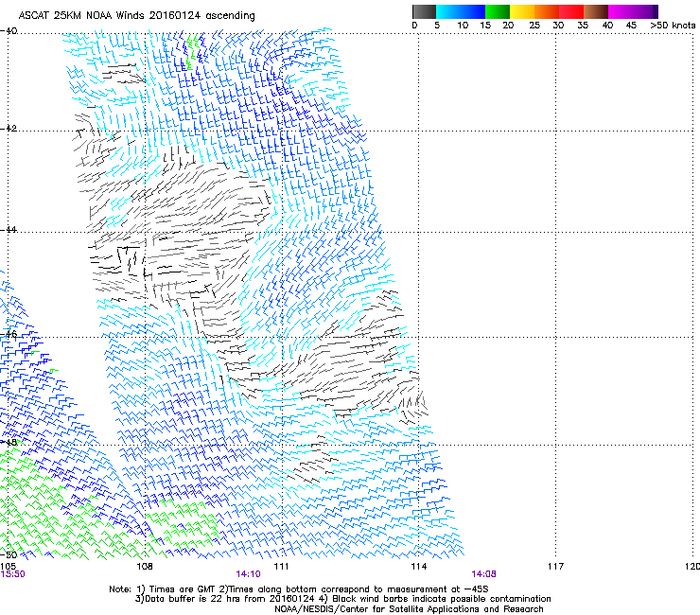This screenshot has width=700, height=615.
Task: Click the red 30-35 knots legend swatch
Action: tap(571, 11)
